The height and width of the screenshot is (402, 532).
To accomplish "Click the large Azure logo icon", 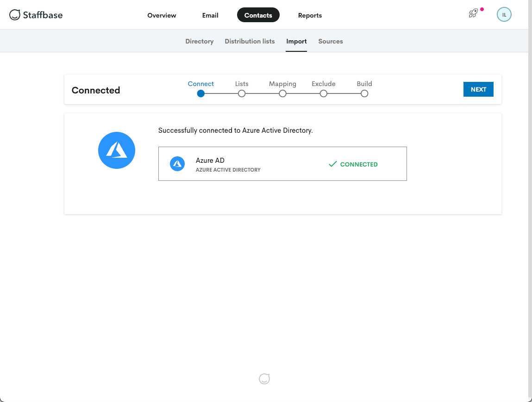I will point(117,150).
